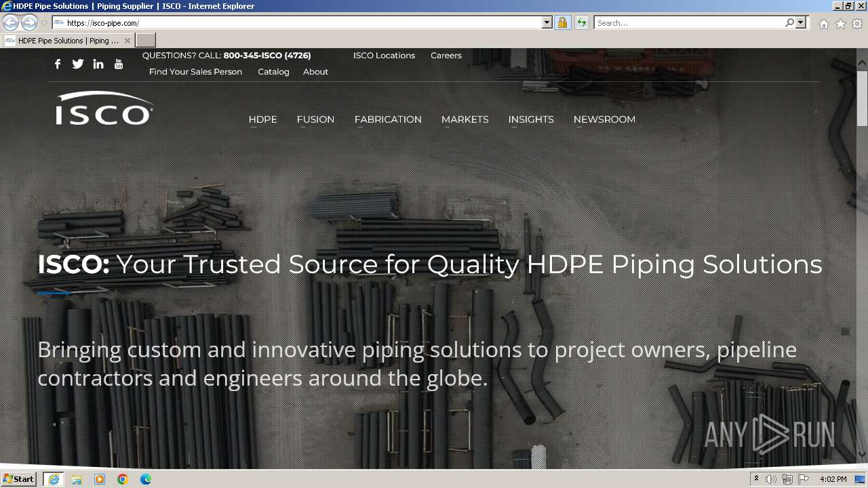This screenshot has width=868, height=488.
Task: Click the taskbar clock 4:02 PM
Action: point(833,479)
